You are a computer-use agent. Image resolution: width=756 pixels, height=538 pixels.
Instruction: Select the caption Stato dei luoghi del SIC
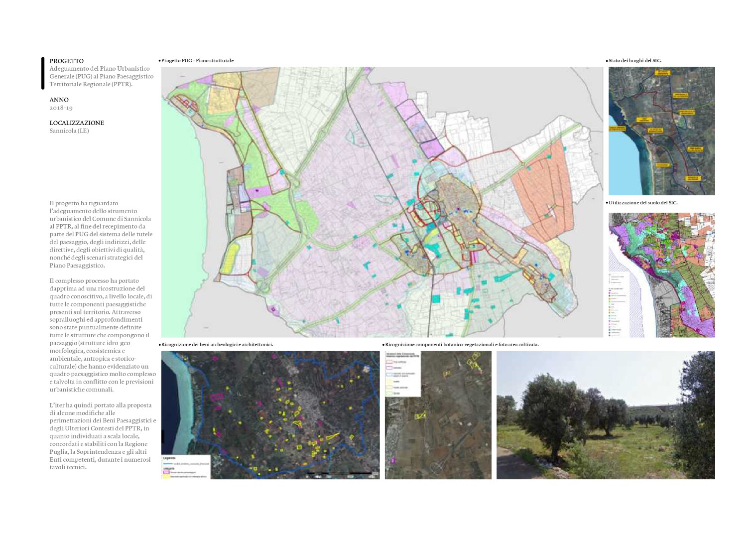pyautogui.click(x=635, y=60)
